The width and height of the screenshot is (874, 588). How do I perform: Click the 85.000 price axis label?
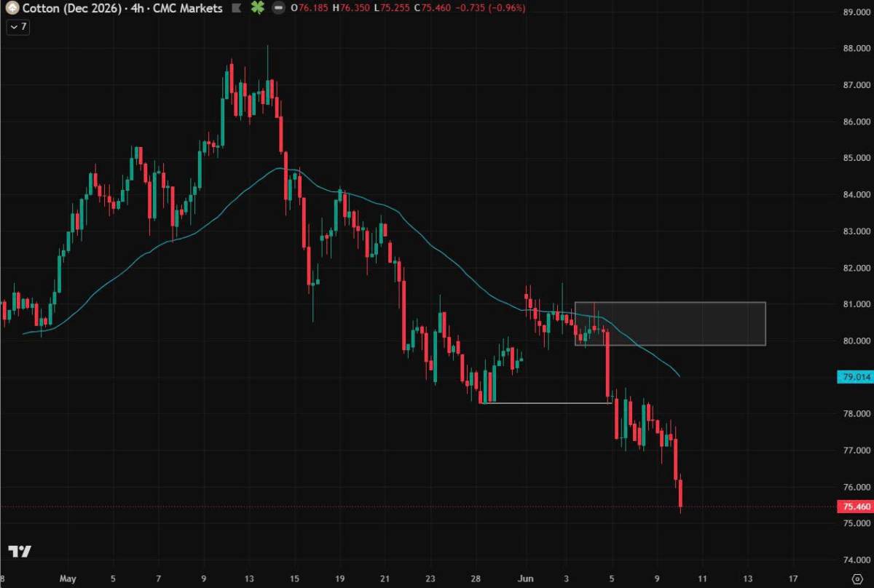(857, 158)
